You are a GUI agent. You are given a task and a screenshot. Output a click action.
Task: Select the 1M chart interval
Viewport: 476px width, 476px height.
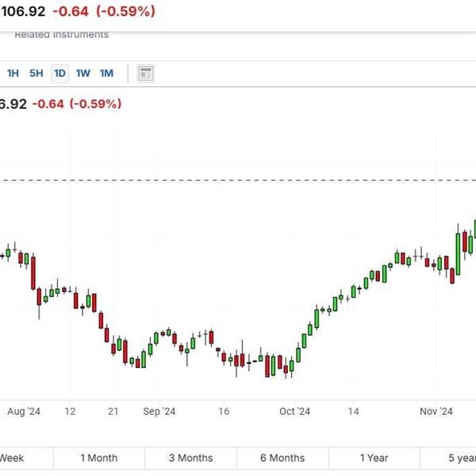(106, 73)
